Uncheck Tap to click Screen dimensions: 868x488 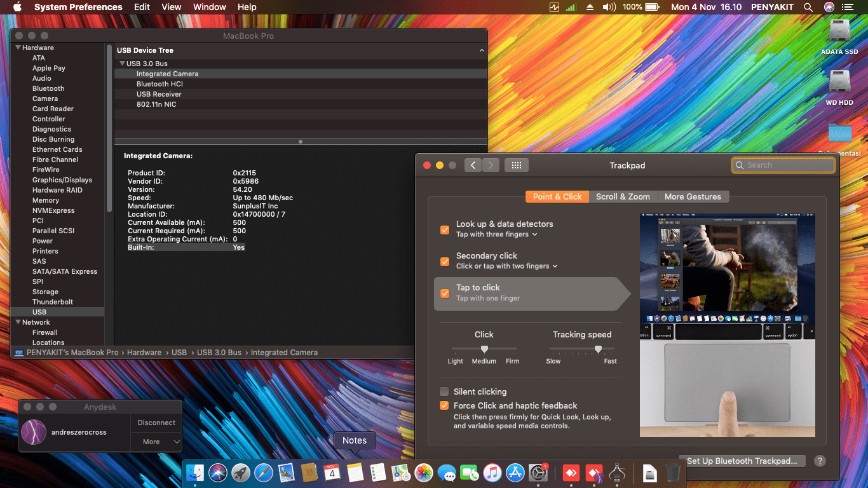pos(444,294)
